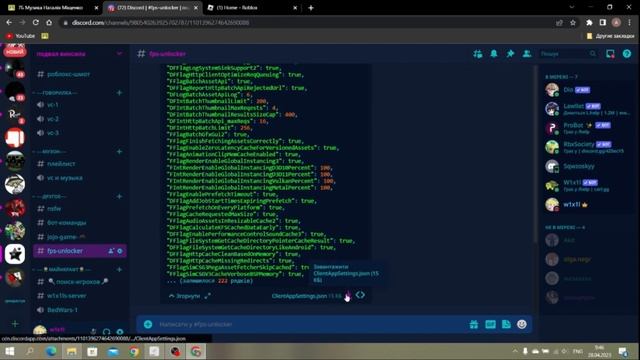Create invite for fps-unlocker channel
The width and height of the screenshot is (640, 360).
(x=111, y=251)
